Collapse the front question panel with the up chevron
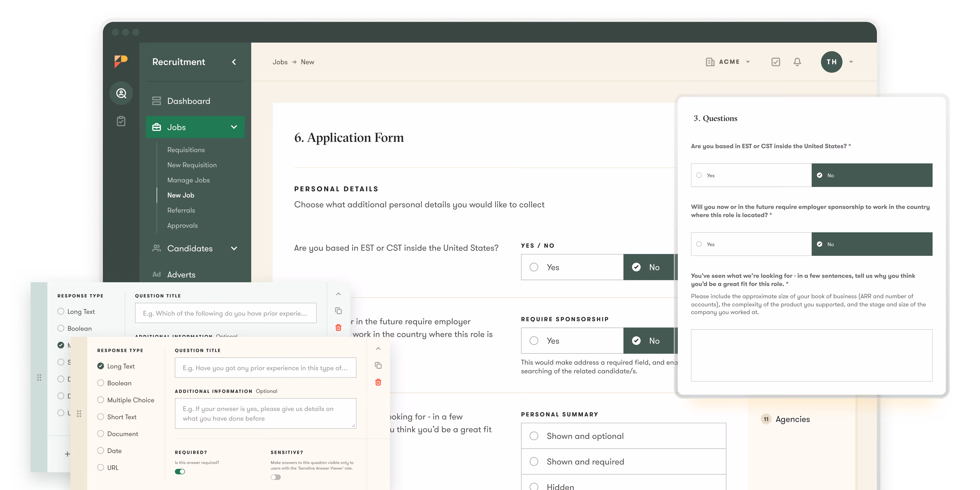 coord(378,348)
